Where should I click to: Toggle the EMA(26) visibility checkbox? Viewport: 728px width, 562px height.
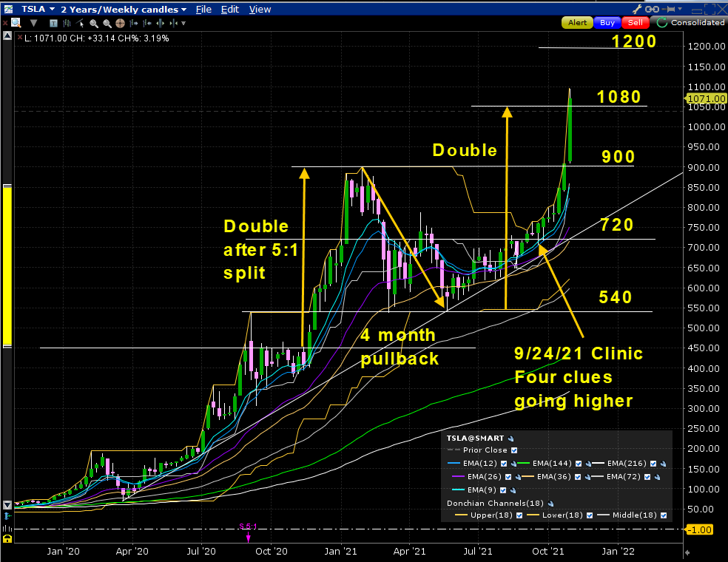[508, 477]
